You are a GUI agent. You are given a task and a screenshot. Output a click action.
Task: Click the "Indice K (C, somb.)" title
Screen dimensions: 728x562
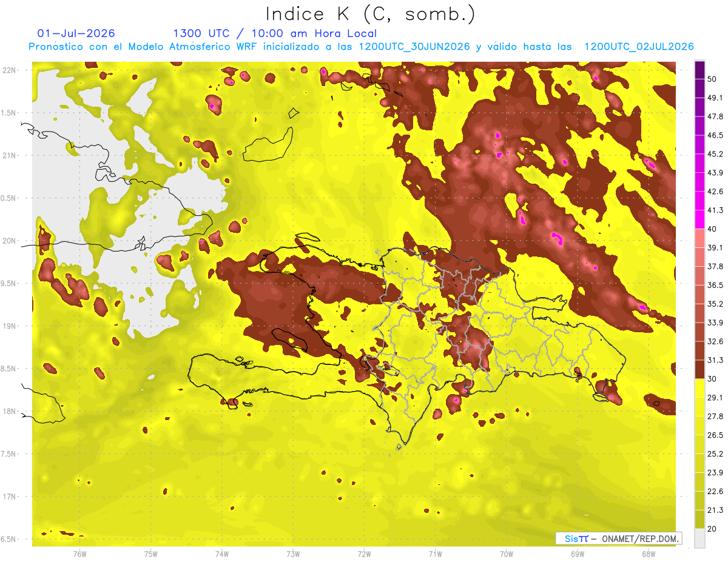[371, 14]
